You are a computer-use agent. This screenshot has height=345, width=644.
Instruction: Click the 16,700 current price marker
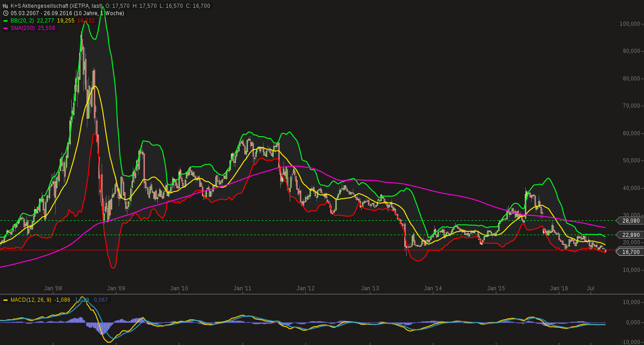[631, 252]
